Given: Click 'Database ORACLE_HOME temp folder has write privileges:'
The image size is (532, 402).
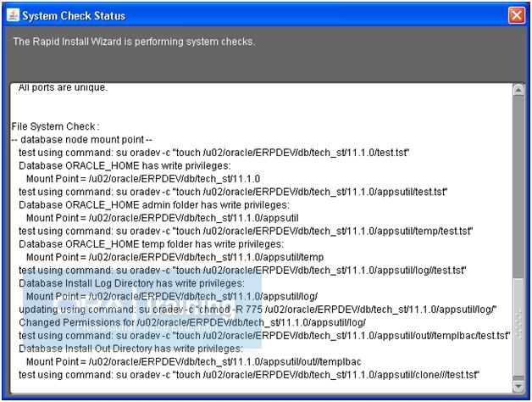Looking at the screenshot, I should click(x=151, y=244).
